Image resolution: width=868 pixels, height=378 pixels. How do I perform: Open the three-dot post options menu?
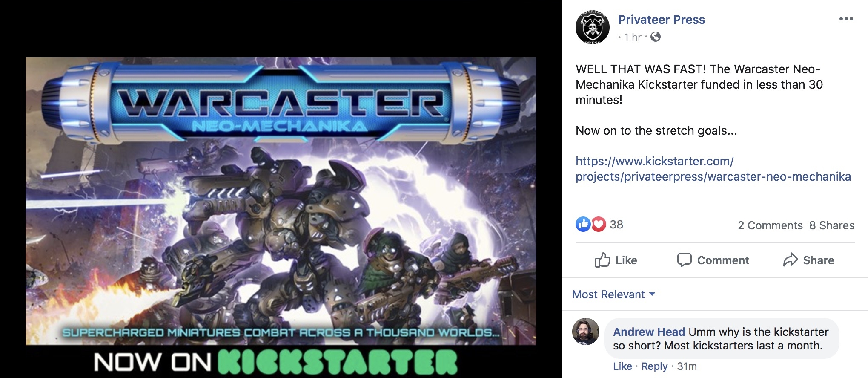point(846,19)
